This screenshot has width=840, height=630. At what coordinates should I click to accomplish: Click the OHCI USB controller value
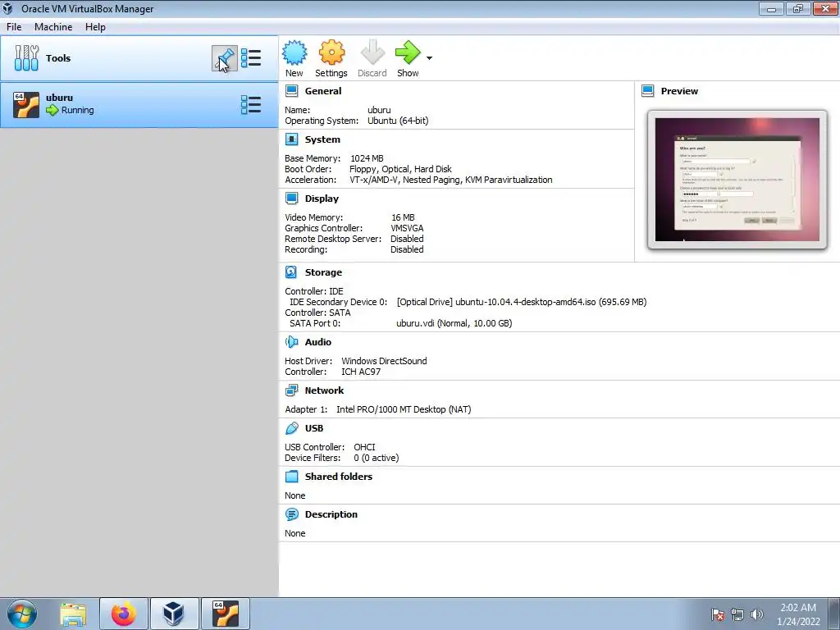(x=364, y=447)
